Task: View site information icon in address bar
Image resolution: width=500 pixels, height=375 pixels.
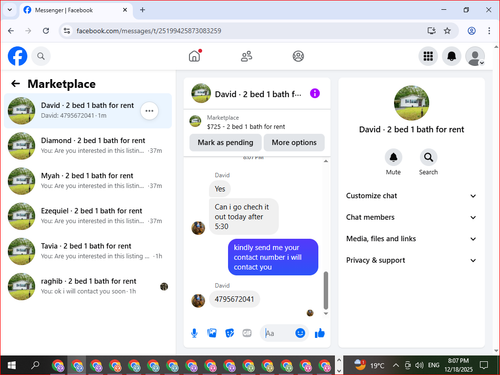Action: [67, 31]
